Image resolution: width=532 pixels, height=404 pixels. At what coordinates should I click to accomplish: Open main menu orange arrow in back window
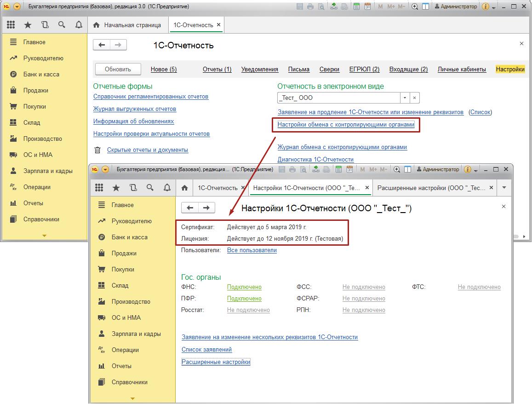(17, 6)
